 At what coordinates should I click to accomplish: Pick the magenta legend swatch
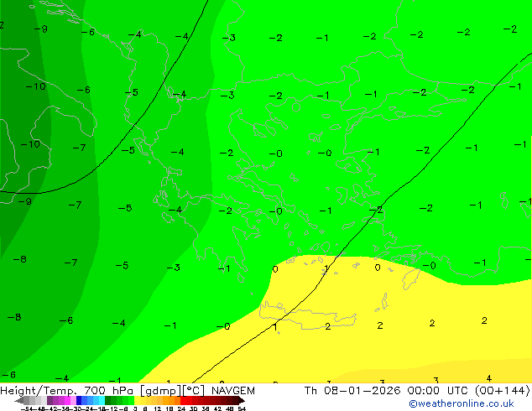(x=67, y=400)
